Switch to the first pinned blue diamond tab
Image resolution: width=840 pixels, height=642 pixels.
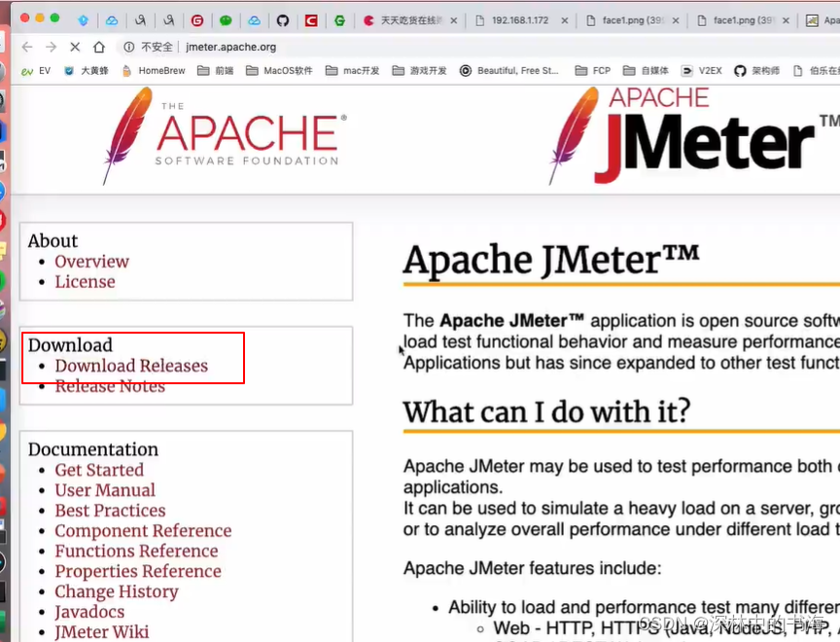click(83, 20)
